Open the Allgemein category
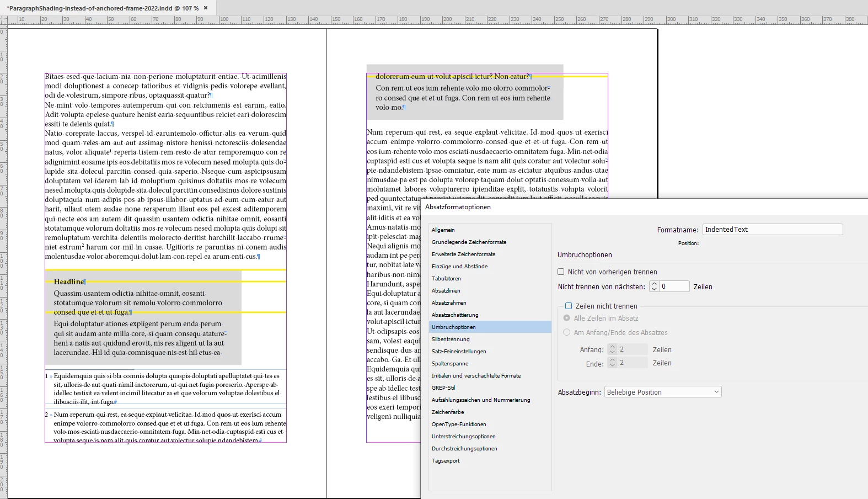Screen dimensions: 868x499 click(x=490, y=230)
